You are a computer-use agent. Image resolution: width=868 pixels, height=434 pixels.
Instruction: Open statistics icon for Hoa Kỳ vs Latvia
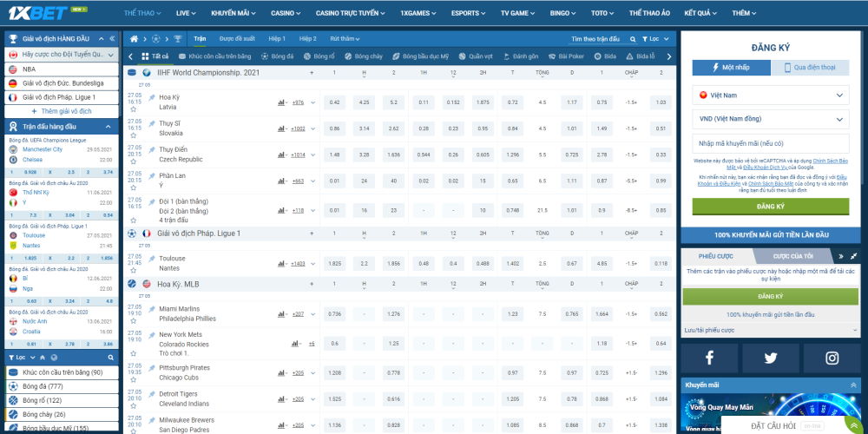pyautogui.click(x=281, y=102)
